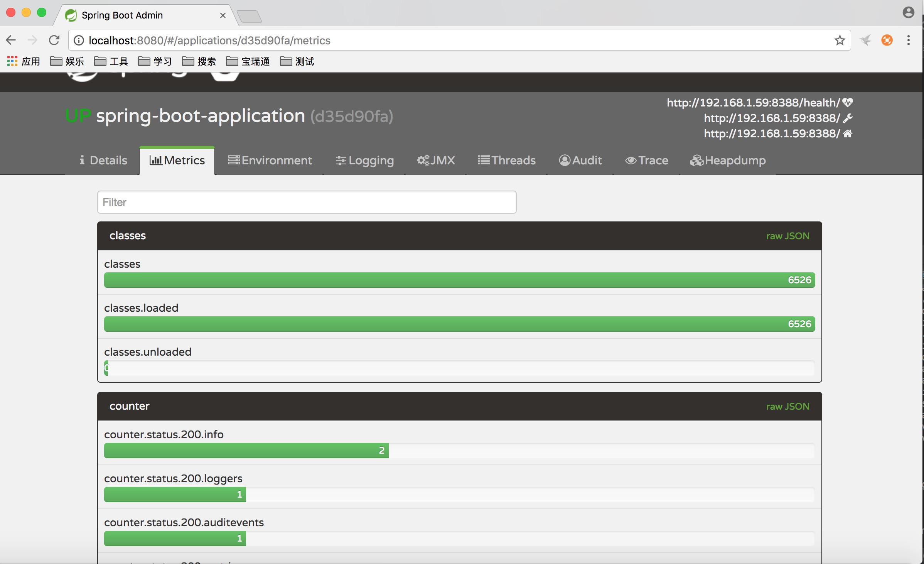The height and width of the screenshot is (564, 924).
Task: Switch to the Environment tab
Action: (270, 160)
